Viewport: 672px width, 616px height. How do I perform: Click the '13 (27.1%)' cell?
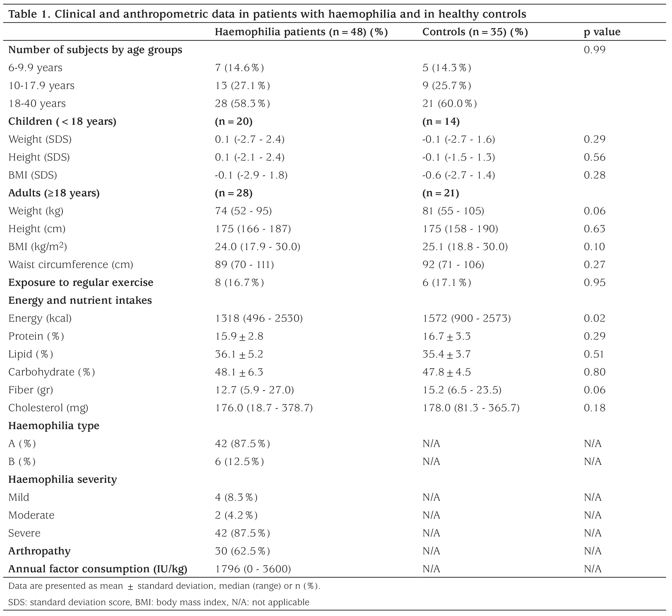point(242,86)
